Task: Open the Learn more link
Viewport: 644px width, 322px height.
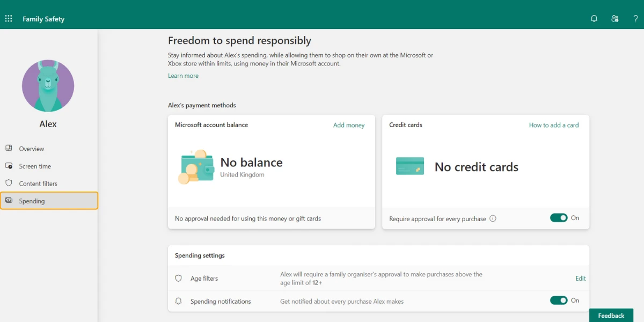Action: coord(183,76)
